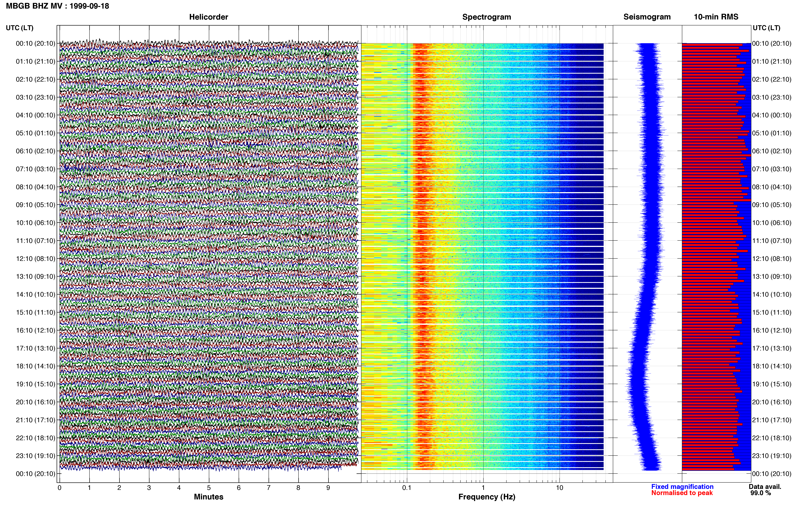Click the 'Spectrogram' panel heading
This screenshot has height=508, width=812.
pos(487,17)
